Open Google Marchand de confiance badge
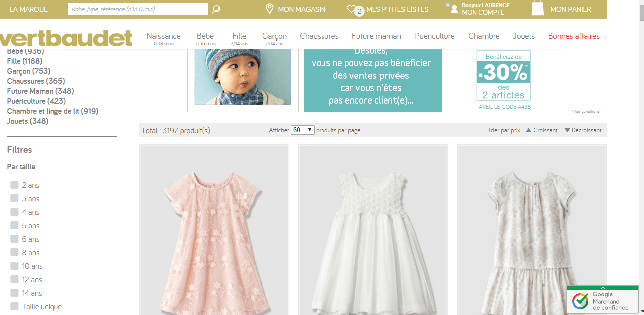This screenshot has width=644, height=315. (603, 300)
